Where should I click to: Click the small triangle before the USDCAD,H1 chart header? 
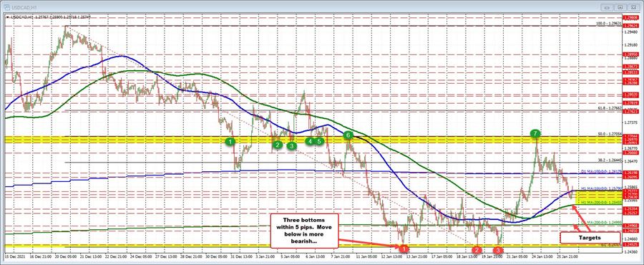click(7, 17)
